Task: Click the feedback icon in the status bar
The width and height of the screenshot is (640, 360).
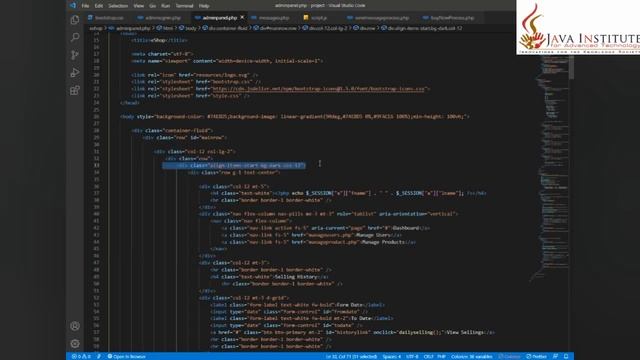Action: pos(555,356)
